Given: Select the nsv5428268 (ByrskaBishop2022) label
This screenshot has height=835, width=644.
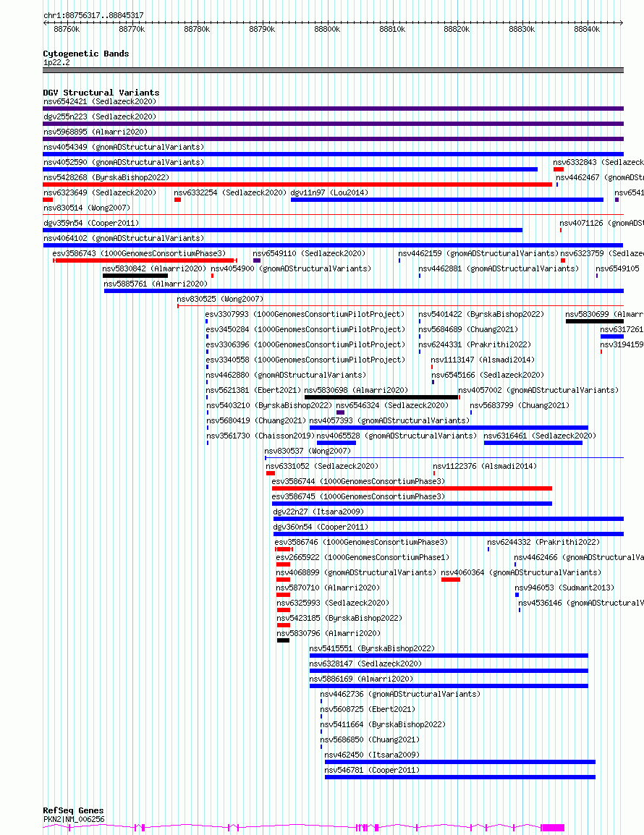Looking at the screenshot, I should point(106,177).
